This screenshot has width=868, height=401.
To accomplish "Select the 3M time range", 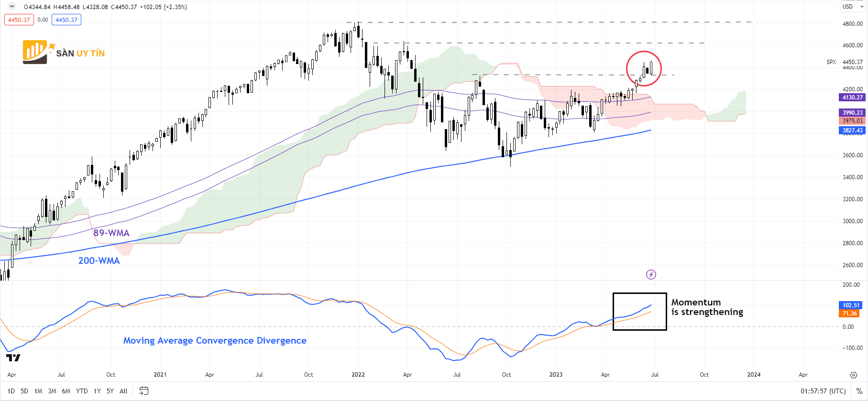I will [x=52, y=391].
